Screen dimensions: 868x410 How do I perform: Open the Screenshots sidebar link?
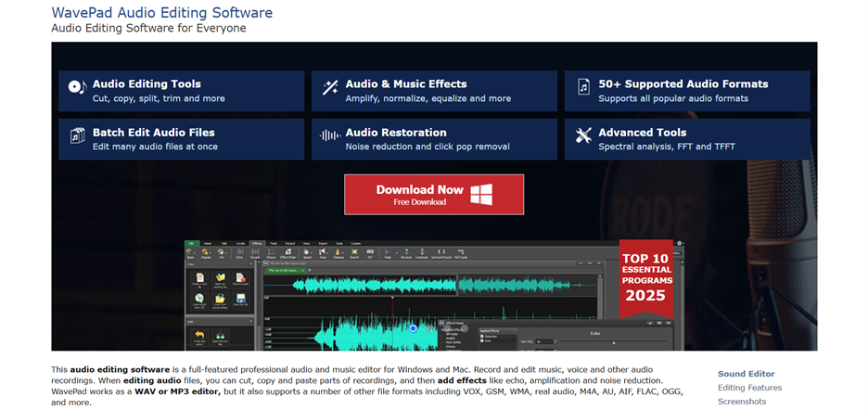[742, 402]
